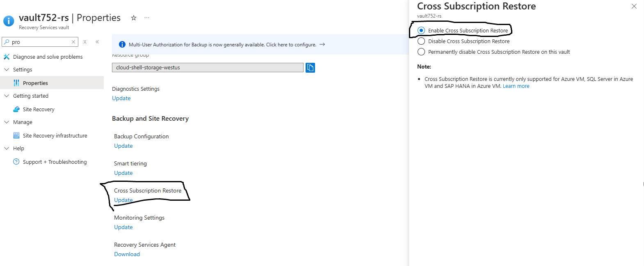Screen dimensions: 644x266
Task: Clear the search box with its X
Action: pos(73,42)
